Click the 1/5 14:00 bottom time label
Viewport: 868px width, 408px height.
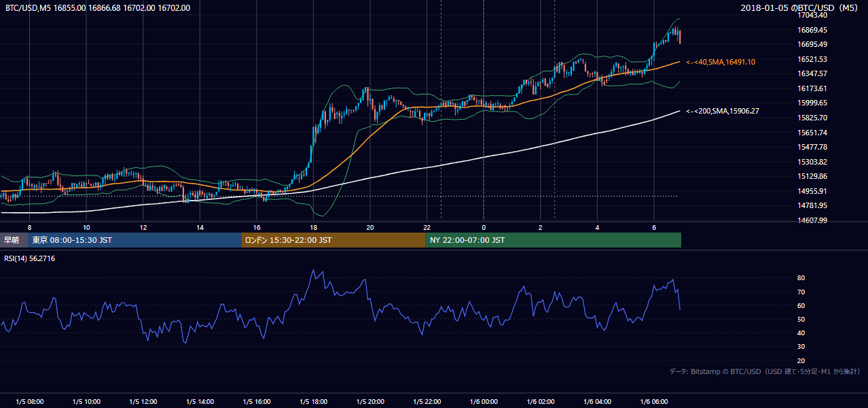200,402
